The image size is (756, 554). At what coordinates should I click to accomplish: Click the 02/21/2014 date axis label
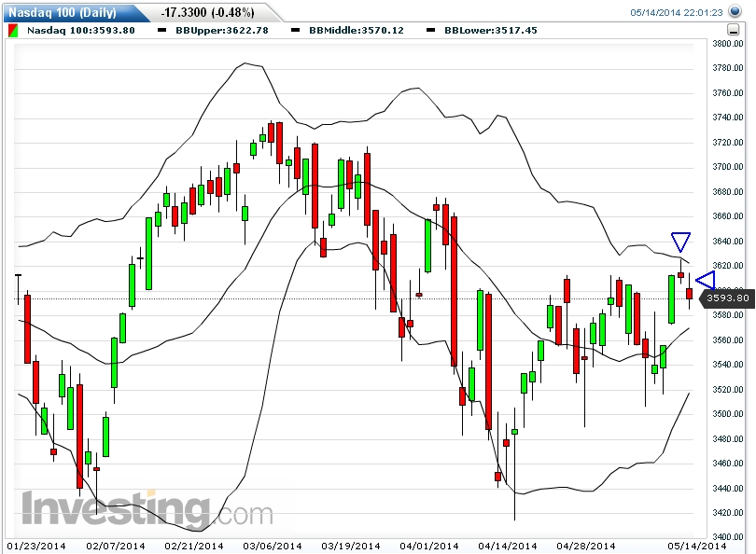pyautogui.click(x=194, y=546)
